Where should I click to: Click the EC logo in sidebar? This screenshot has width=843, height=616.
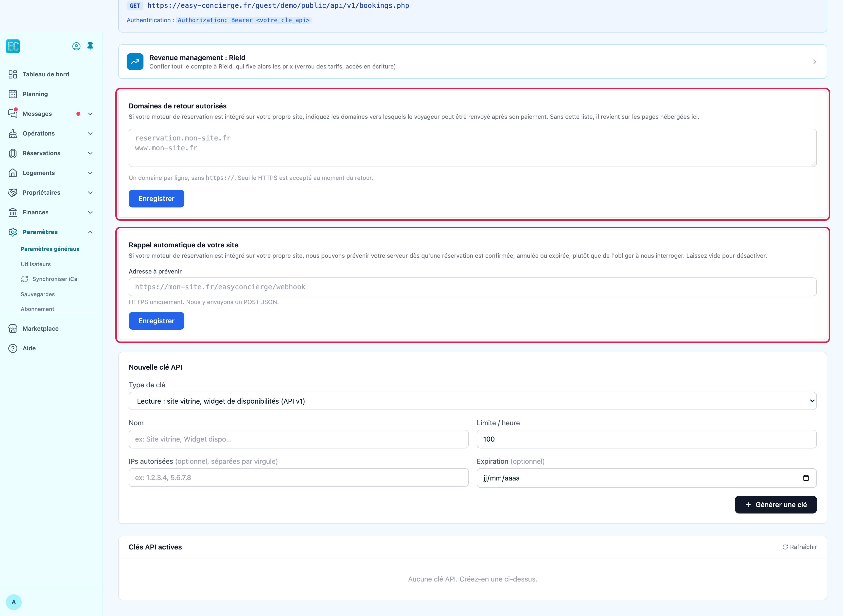pos(13,46)
